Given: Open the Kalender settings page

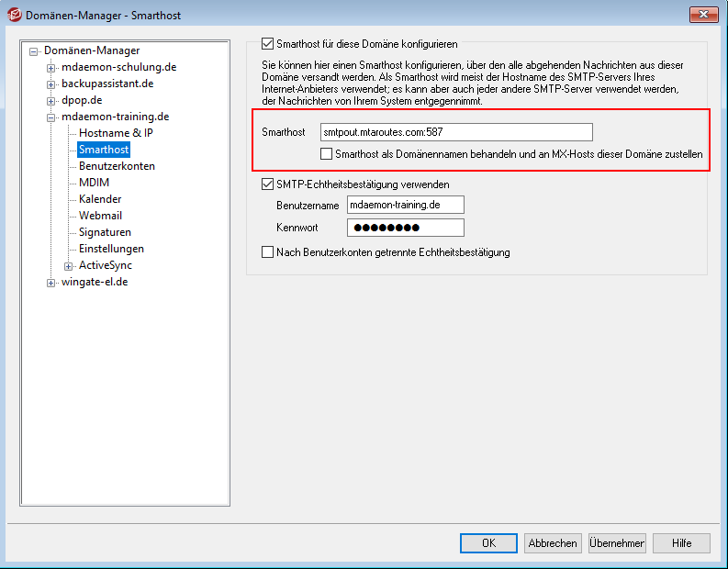Looking at the screenshot, I should (x=100, y=199).
